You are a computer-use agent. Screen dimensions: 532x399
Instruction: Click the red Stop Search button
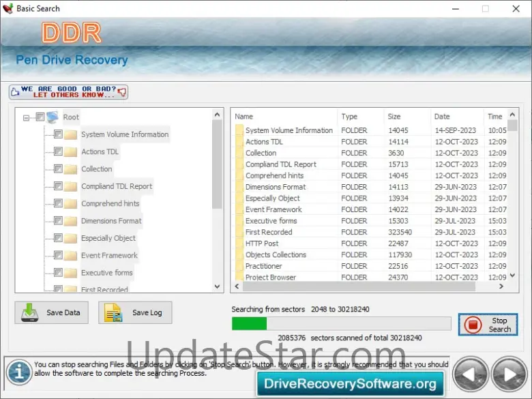488,325
